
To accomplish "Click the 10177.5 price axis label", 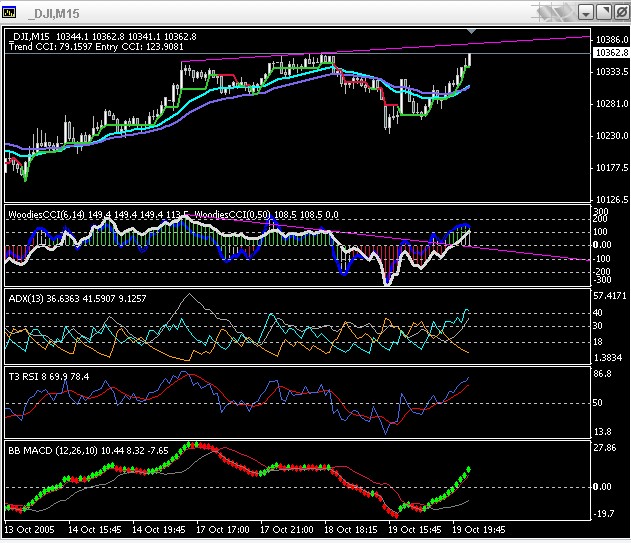I will point(612,168).
